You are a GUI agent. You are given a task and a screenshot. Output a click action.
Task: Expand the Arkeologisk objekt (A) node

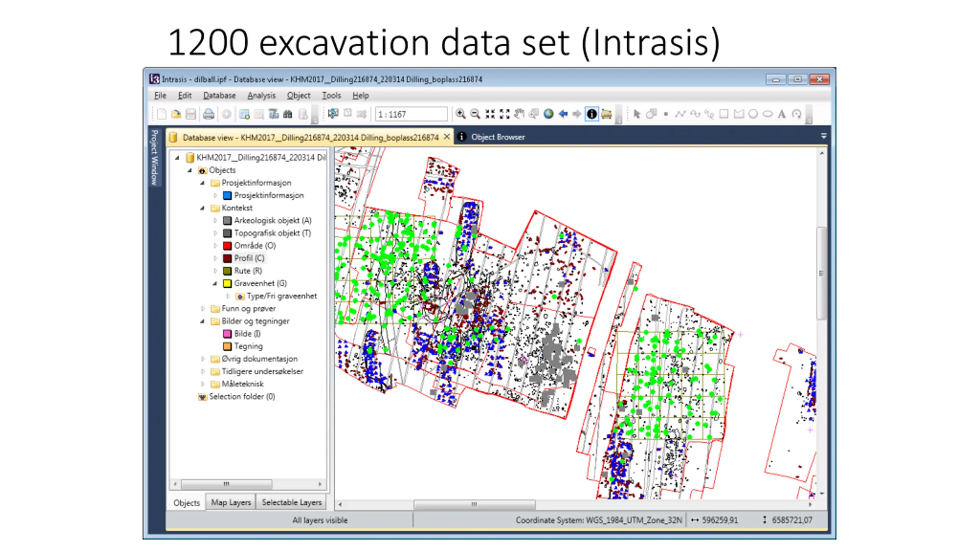[x=215, y=221]
